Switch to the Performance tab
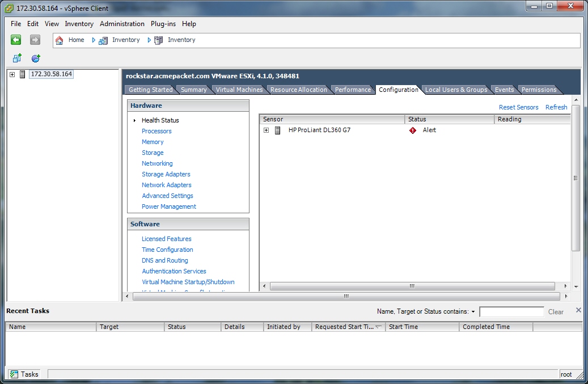Screen dimensions: 588x384 [x=353, y=90]
